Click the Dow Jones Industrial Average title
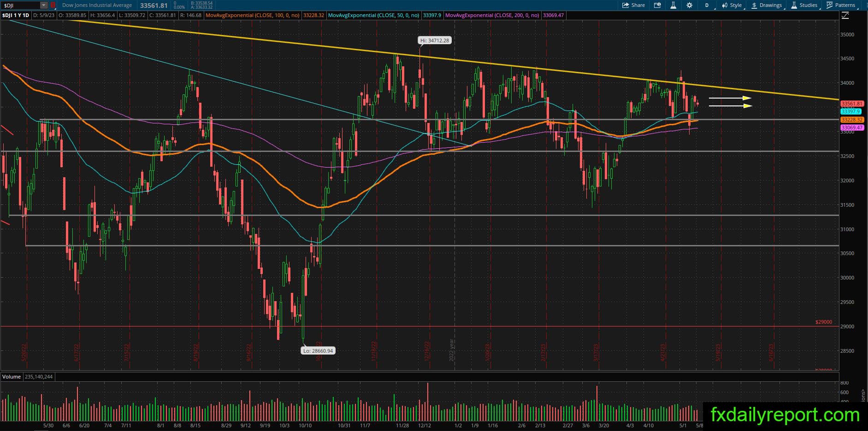The image size is (868, 431). pos(97,5)
